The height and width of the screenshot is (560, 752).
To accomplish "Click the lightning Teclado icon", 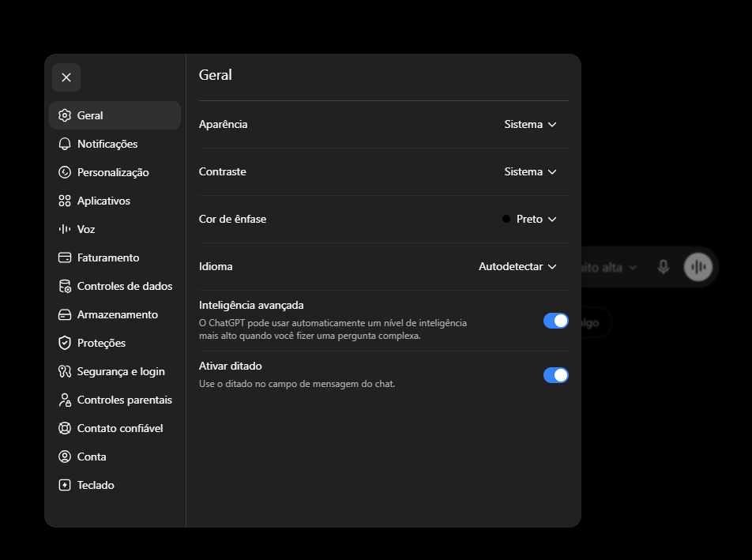I will [65, 485].
